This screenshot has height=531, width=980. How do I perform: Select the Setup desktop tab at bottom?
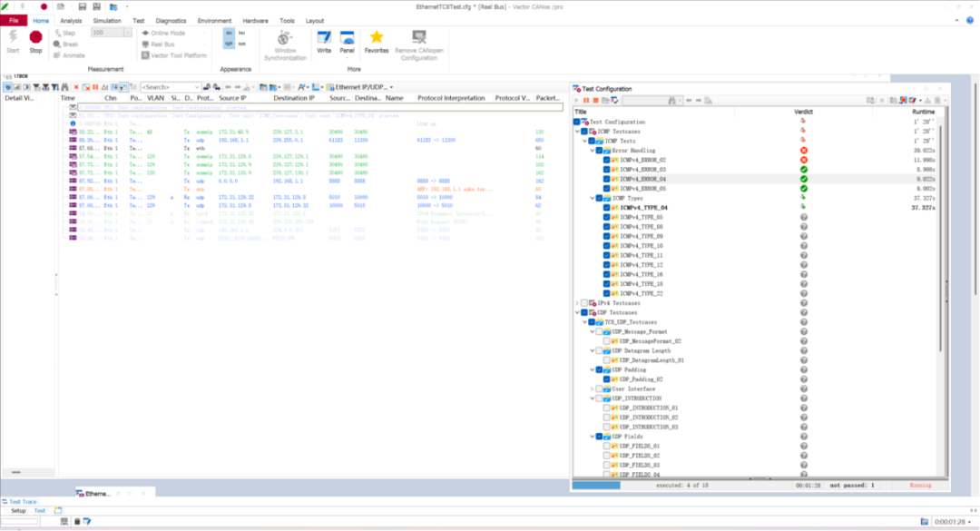pos(18,511)
